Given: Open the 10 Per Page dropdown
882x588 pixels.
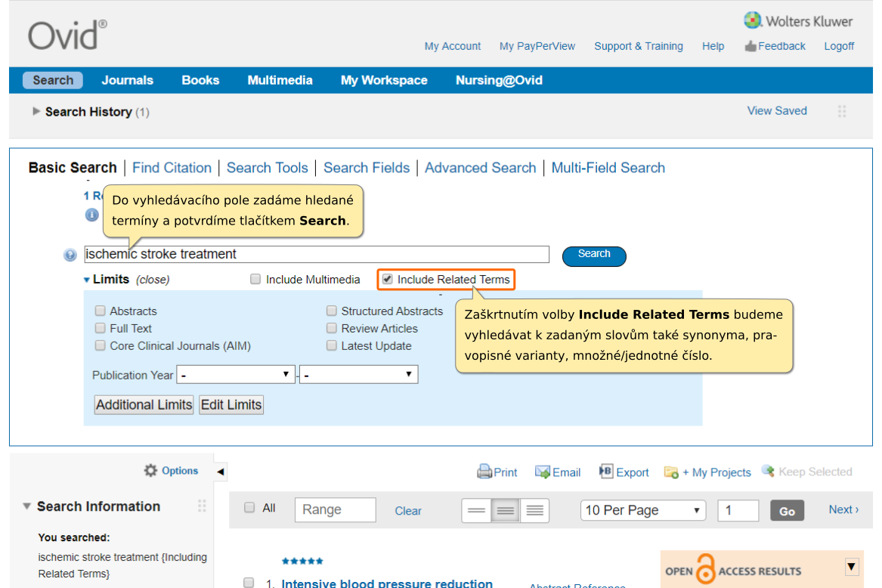Looking at the screenshot, I should [643, 510].
